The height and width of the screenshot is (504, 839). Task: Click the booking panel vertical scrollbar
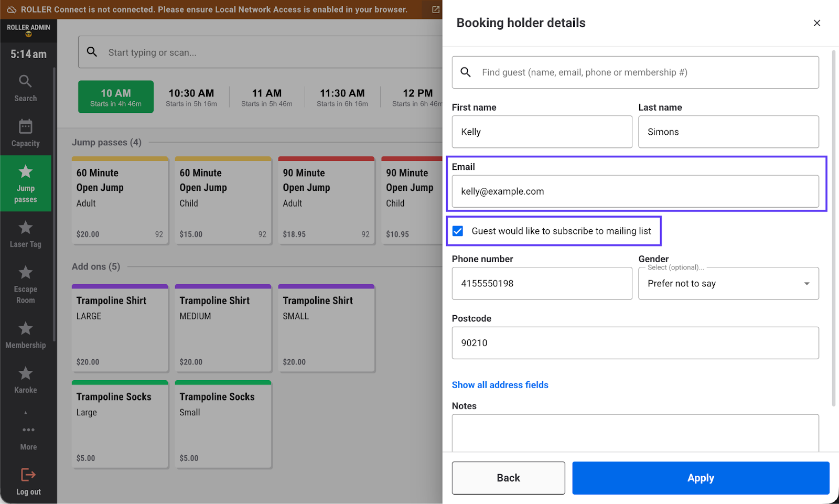click(834, 228)
